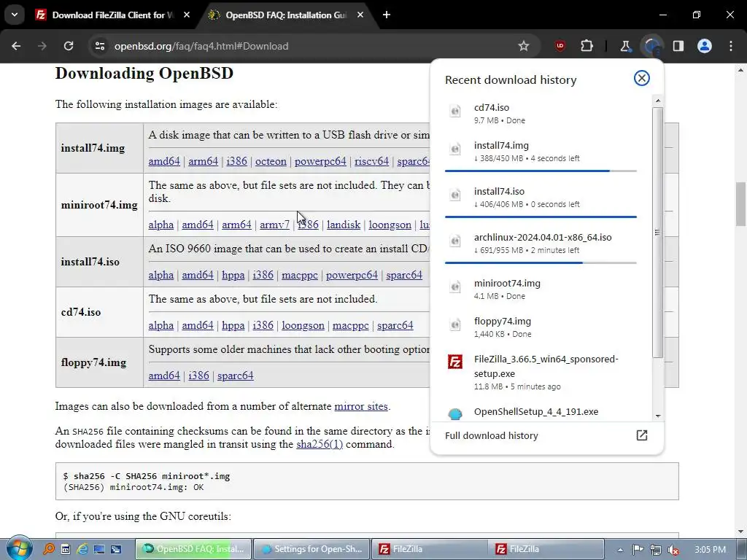Click the FileZilla_3.66.5_win64_sponsored-setup.exe file name
Screen dimensions: 747x560
coord(546,366)
